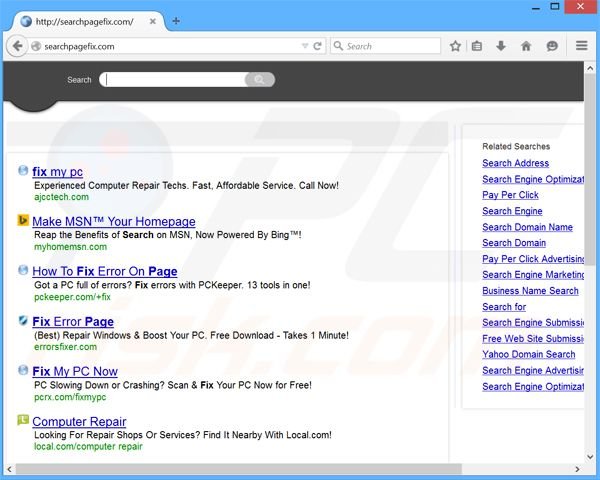Click the vertical scrollbar thumb
Viewport: 600px width, 480px height.
590,169
